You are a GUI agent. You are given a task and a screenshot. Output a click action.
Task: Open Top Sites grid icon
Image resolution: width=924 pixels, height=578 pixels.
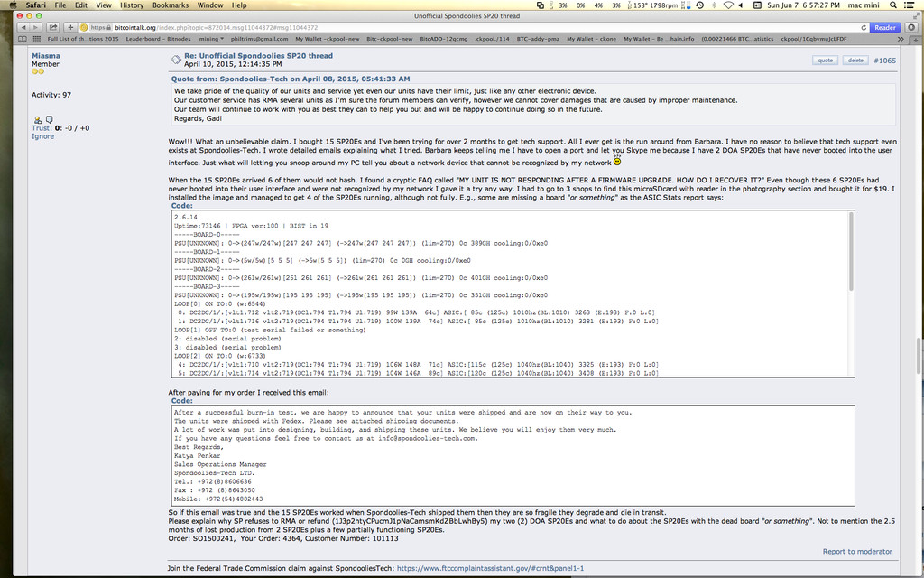click(x=36, y=39)
